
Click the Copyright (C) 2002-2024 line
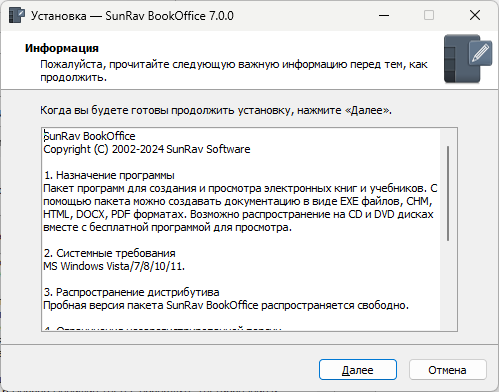click(x=147, y=149)
